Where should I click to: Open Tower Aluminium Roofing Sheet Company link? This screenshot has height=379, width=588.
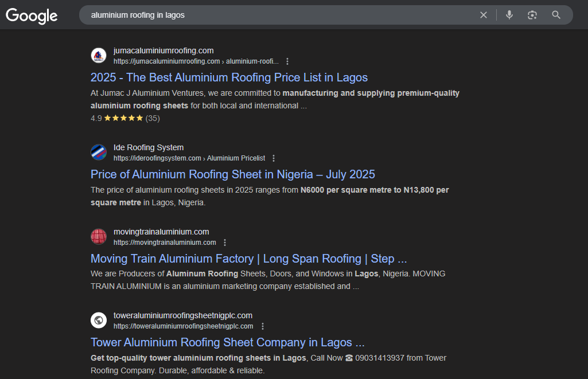(227, 342)
